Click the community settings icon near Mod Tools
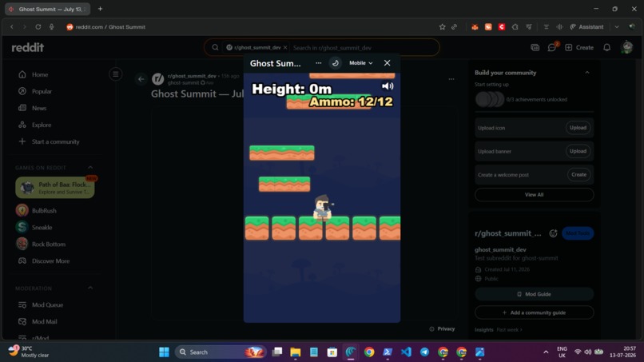 [553, 233]
